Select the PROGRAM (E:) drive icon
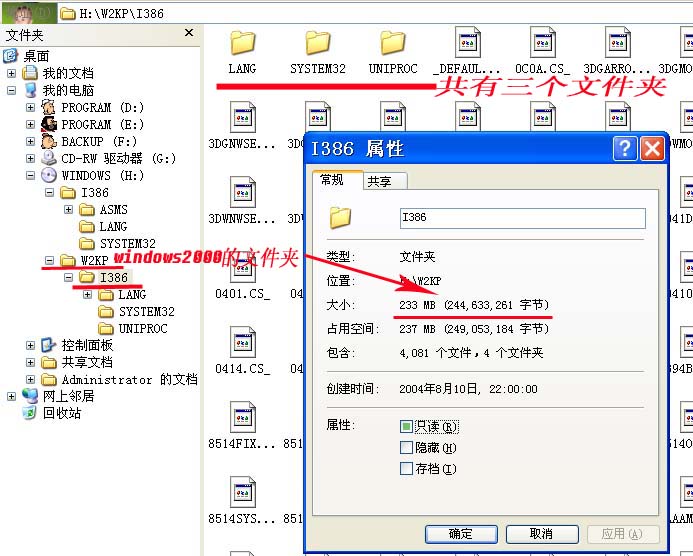693x556 pixels. point(49,124)
